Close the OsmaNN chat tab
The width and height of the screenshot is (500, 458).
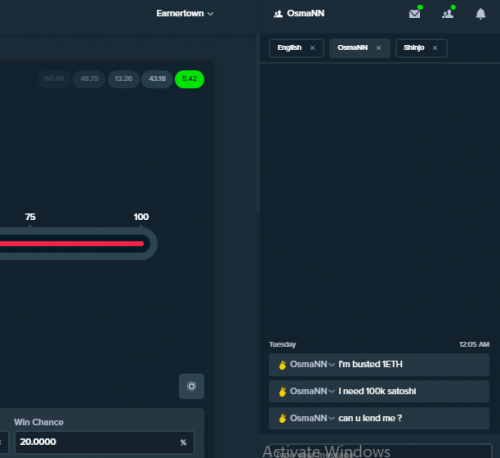pos(379,48)
